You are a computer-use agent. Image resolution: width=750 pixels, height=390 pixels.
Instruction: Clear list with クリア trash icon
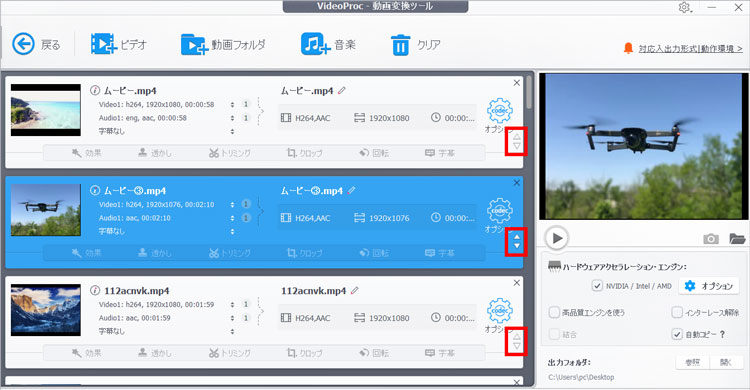point(415,45)
